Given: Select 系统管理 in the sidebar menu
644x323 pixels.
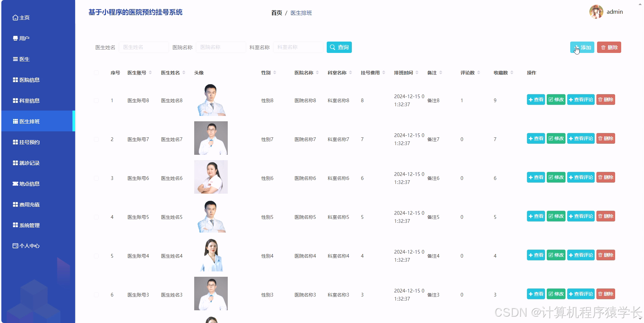Looking at the screenshot, I should (29, 225).
